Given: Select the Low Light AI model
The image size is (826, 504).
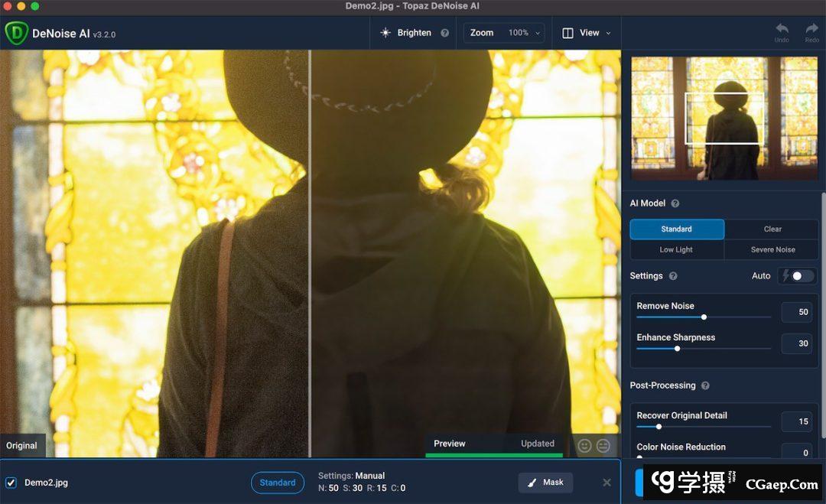Looking at the screenshot, I should [x=676, y=249].
